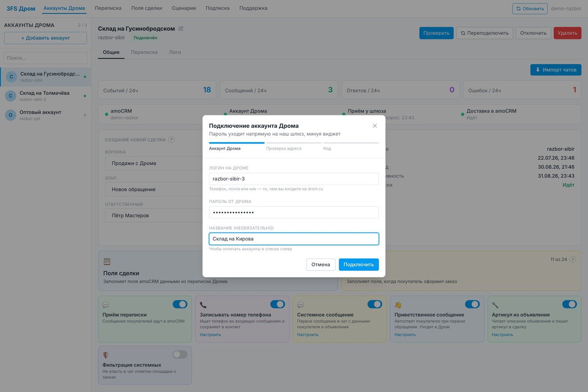This screenshot has height=392, width=588.
Task: Click the shield icon on Фильтрация системных
Action: 106,355
